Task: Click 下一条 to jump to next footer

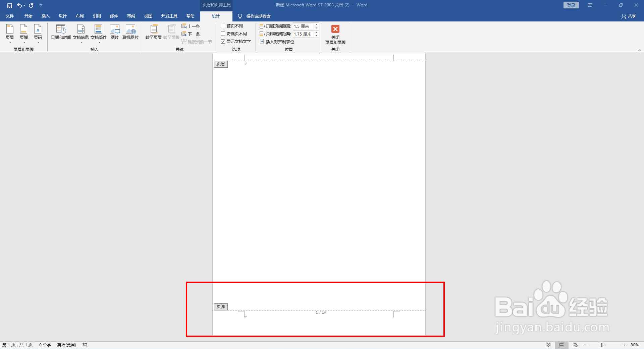Action: point(191,34)
